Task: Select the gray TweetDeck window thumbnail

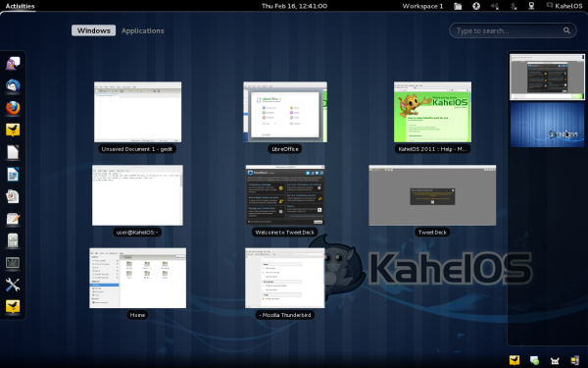Action: (432, 195)
